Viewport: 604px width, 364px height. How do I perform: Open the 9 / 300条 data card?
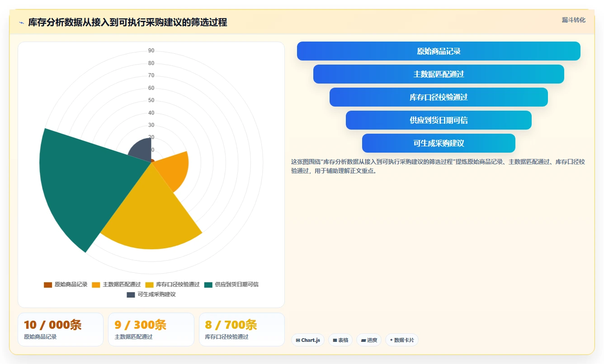click(x=151, y=329)
